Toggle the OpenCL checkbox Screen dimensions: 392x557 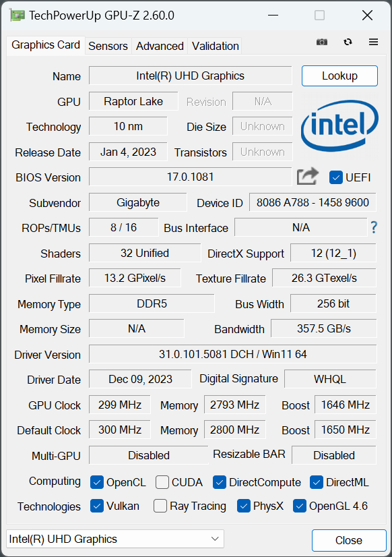97,482
